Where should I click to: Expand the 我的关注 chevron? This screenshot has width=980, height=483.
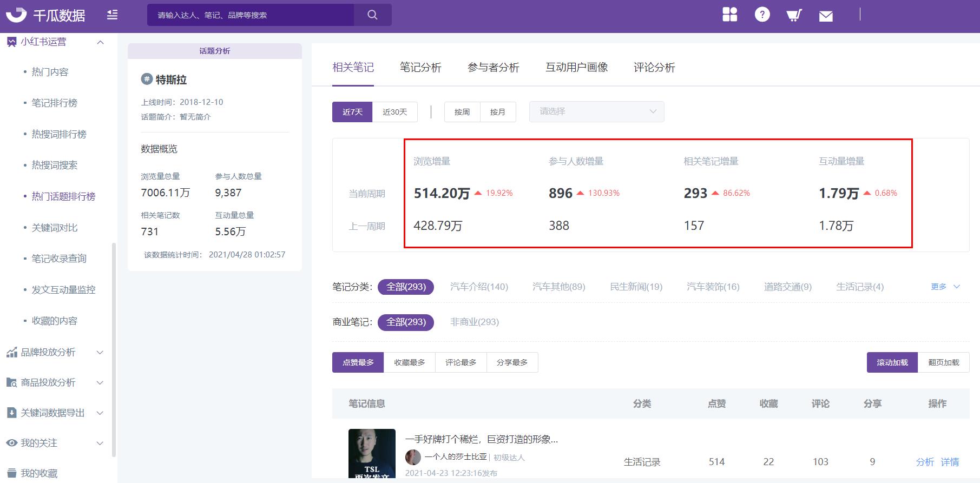(100, 443)
